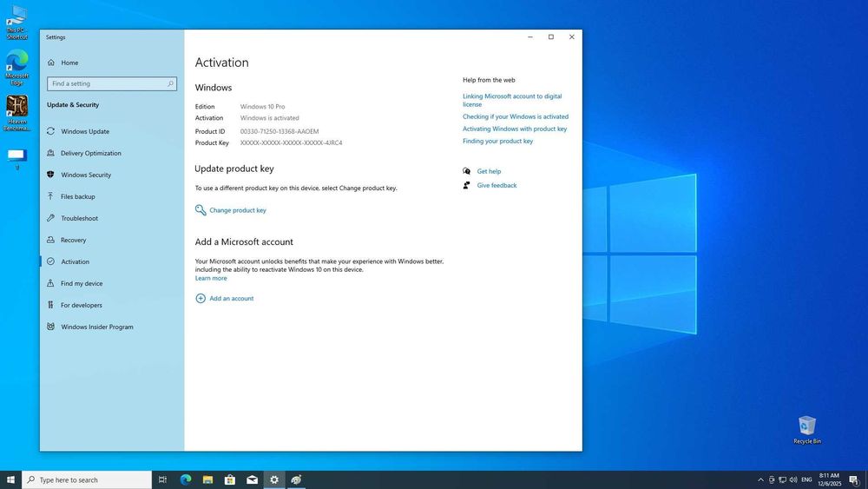Open the volume control in system tray
The image size is (868, 489).
[x=793, y=479]
